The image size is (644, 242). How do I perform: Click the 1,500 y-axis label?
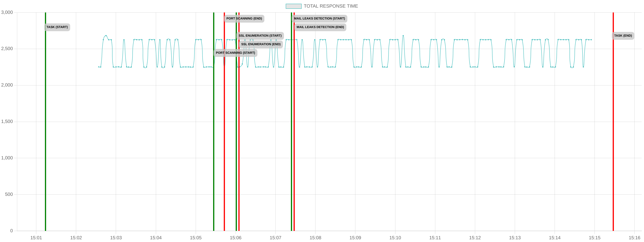coord(7,122)
